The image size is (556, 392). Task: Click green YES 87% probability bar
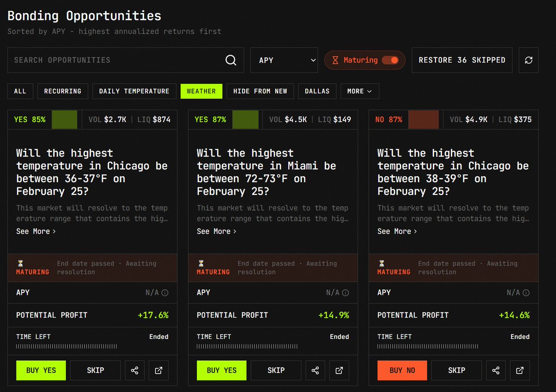(245, 119)
